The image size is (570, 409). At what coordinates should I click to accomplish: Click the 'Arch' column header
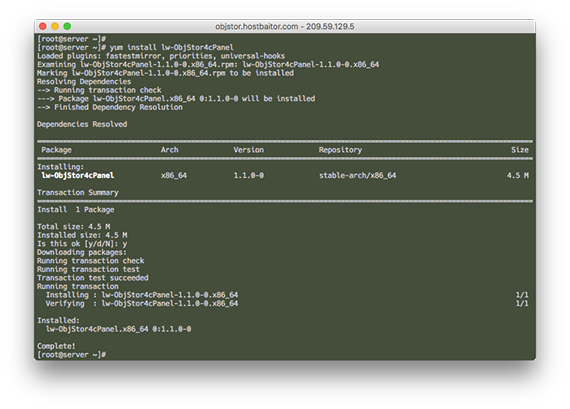[x=169, y=150]
